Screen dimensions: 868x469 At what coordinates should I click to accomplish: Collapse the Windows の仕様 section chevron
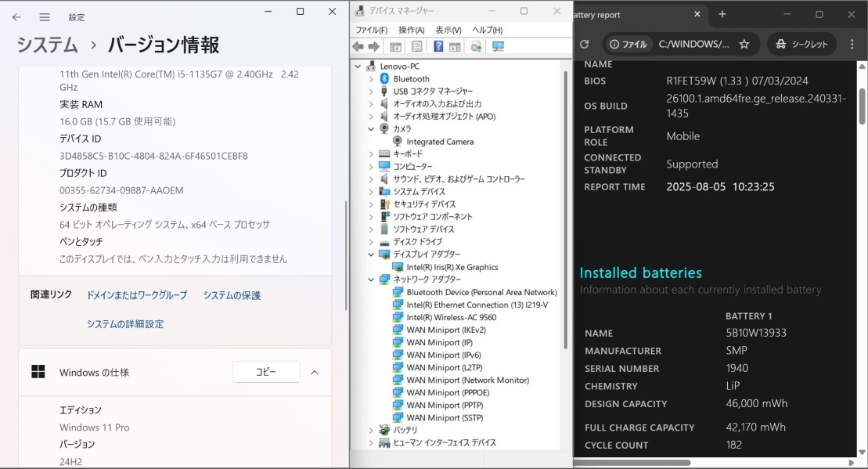click(315, 372)
